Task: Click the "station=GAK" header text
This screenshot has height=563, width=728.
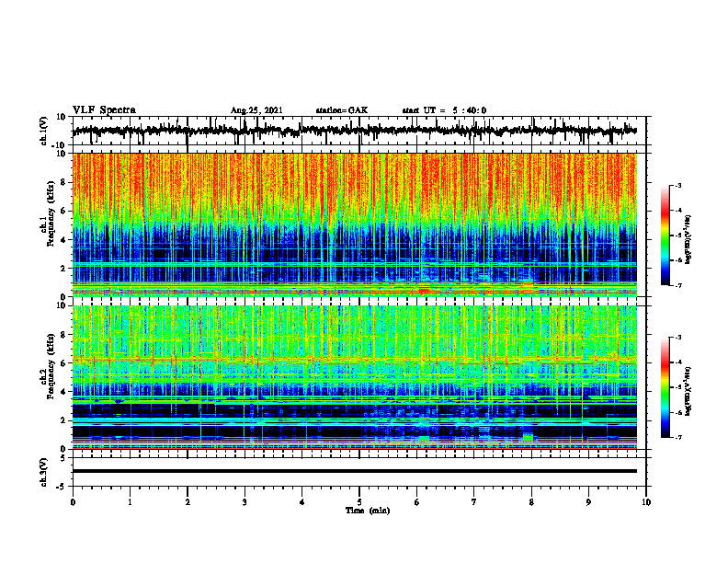Action: (342, 110)
